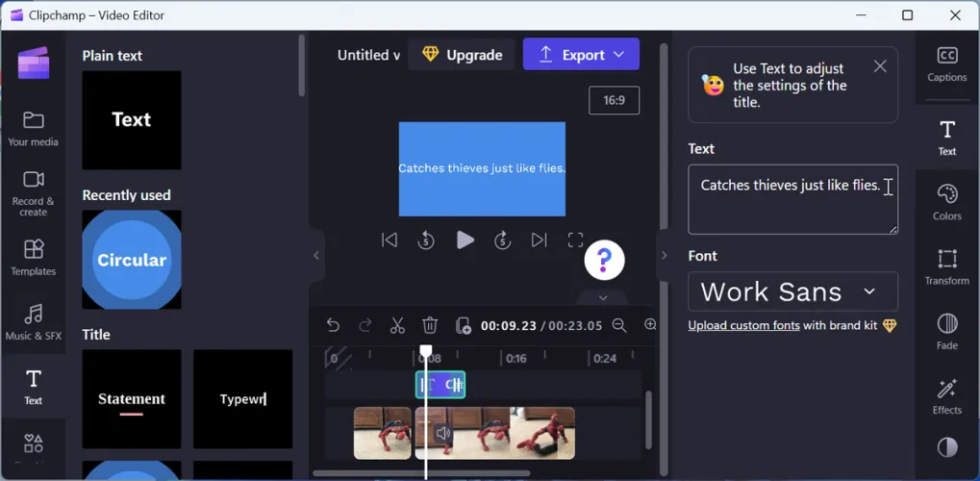This screenshot has height=481, width=980.
Task: Expand the Export options dropdown
Action: [x=619, y=55]
